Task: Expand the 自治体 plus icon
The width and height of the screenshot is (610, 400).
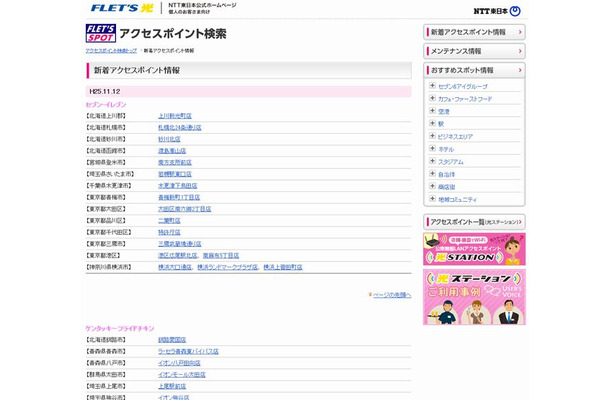Action: pos(432,174)
